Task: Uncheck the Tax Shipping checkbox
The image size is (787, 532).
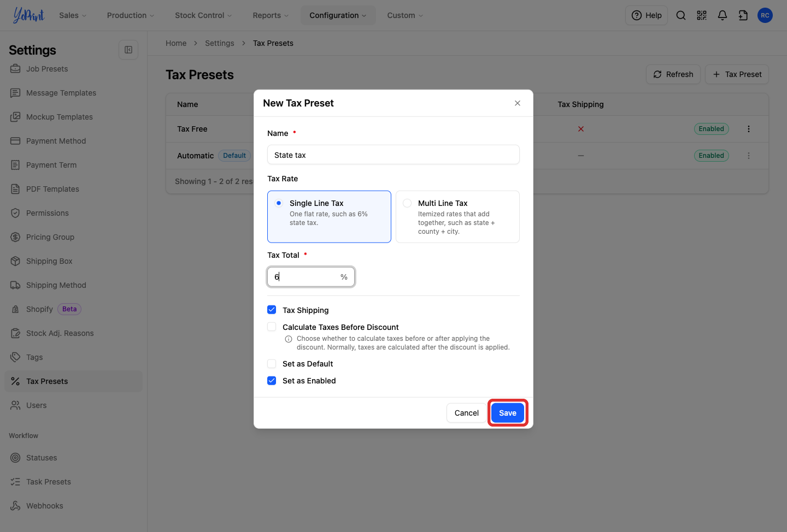Action: 272,310
